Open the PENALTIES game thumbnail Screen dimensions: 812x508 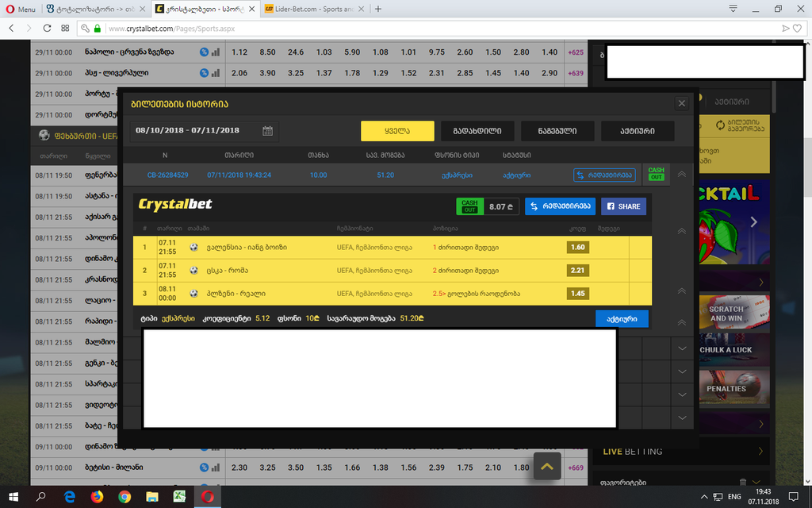[x=733, y=389]
